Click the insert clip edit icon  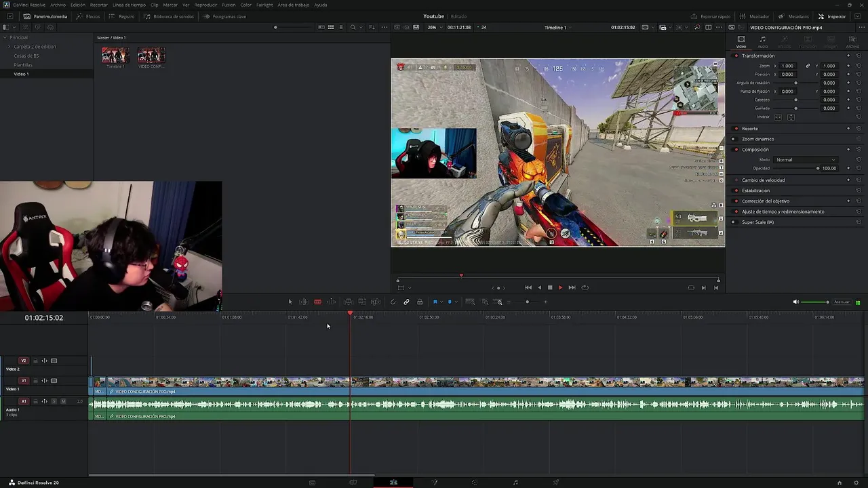(x=348, y=302)
